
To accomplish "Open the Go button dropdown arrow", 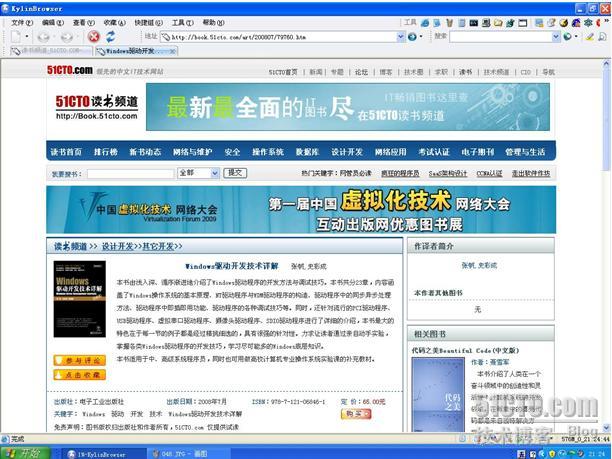I will (x=421, y=37).
